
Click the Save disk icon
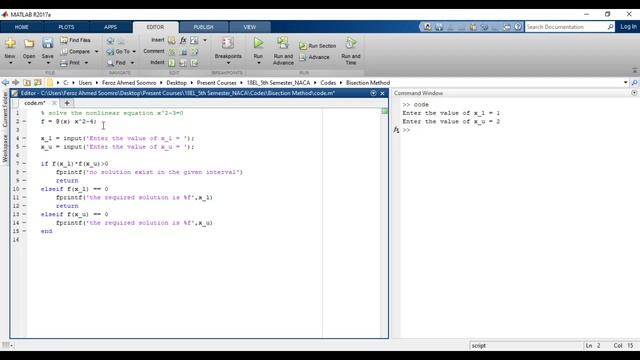[48, 43]
